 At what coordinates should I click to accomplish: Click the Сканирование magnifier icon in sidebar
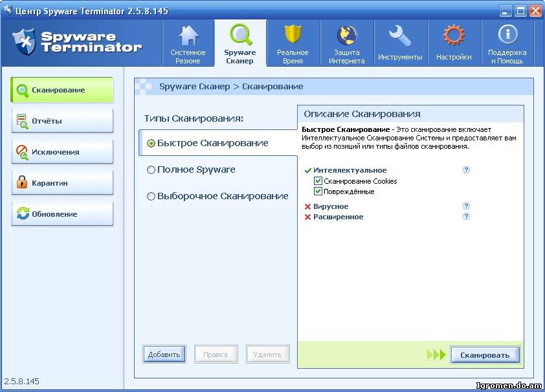(22, 91)
